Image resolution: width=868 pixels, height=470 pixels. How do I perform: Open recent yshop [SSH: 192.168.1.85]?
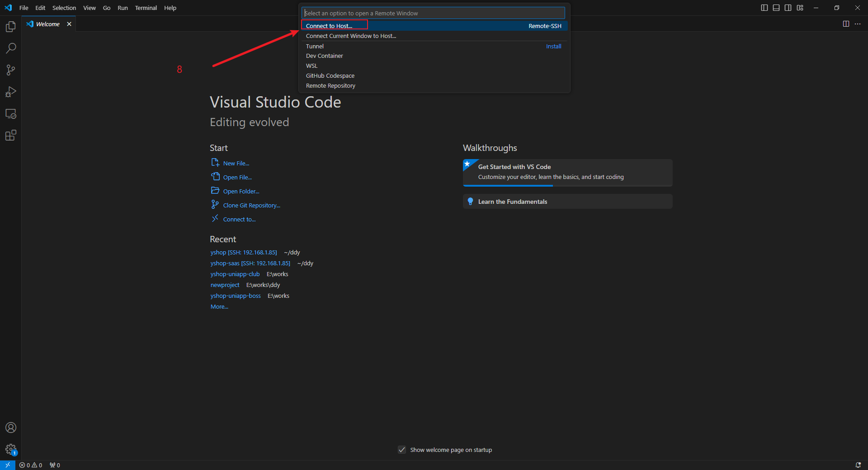click(244, 252)
